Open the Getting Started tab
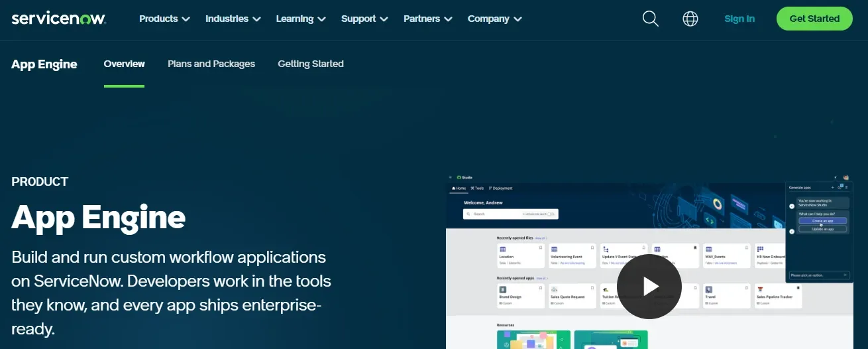Image resolution: width=868 pixels, height=349 pixels. (x=311, y=64)
